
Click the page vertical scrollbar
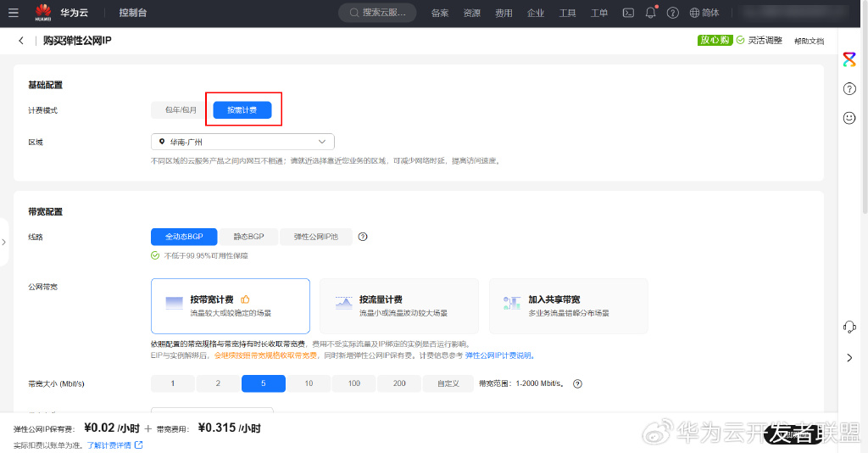[x=865, y=108]
